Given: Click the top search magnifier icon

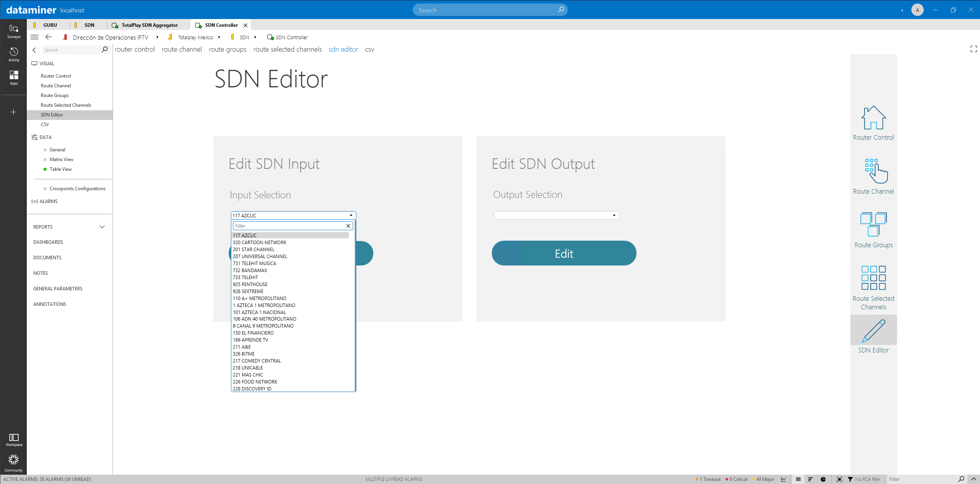Looking at the screenshot, I should click(x=561, y=10).
